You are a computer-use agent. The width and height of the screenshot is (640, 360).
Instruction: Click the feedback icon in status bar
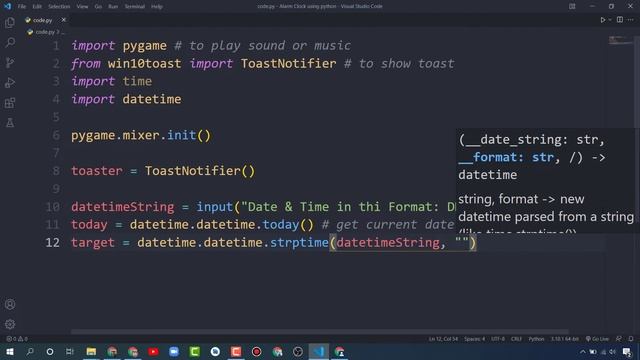coord(619,339)
